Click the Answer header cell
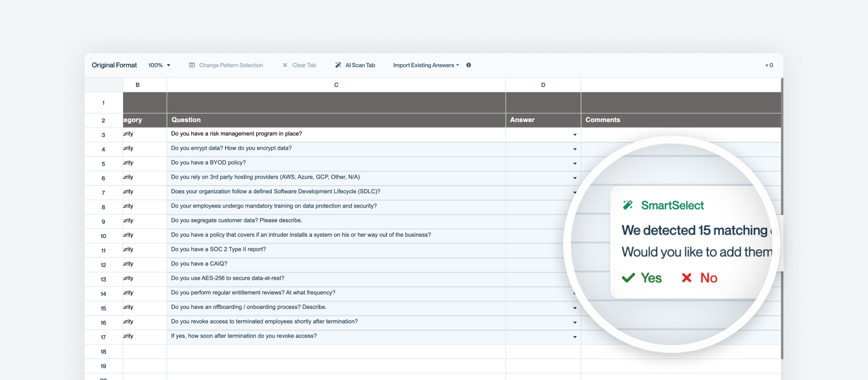The width and height of the screenshot is (868, 380). point(543,120)
